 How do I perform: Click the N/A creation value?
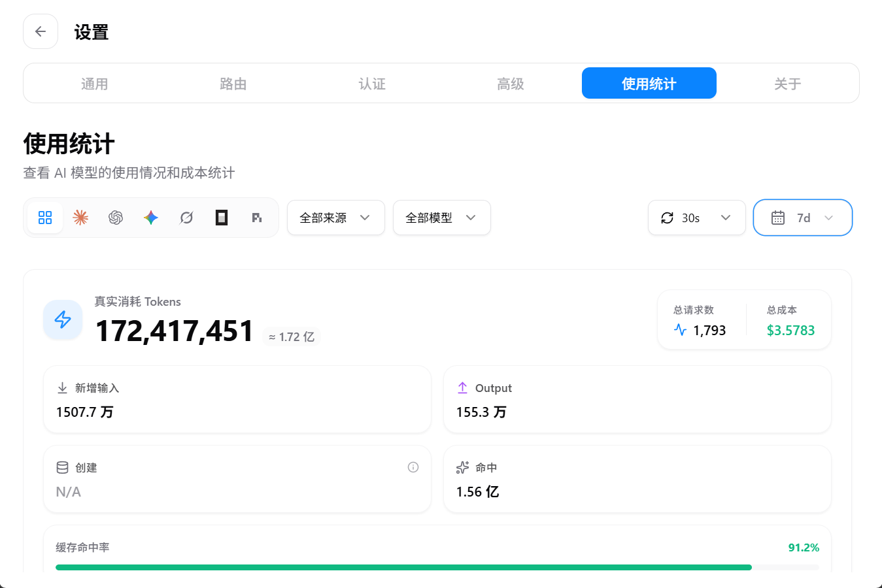[x=69, y=492]
